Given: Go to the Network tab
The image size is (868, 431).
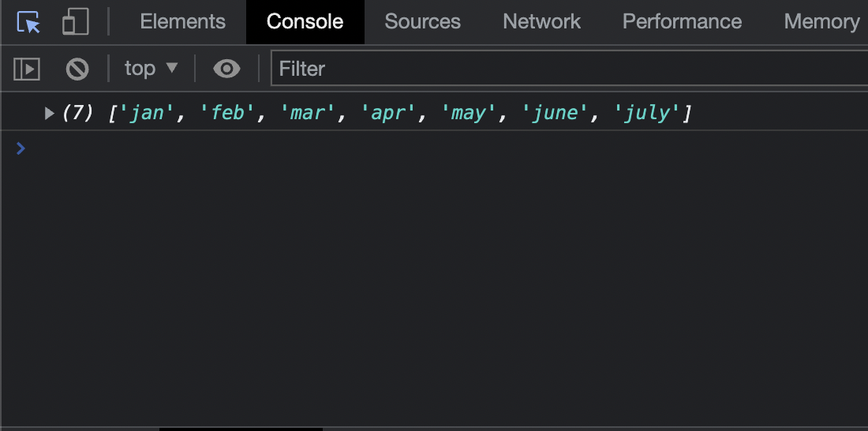Looking at the screenshot, I should click(x=541, y=21).
